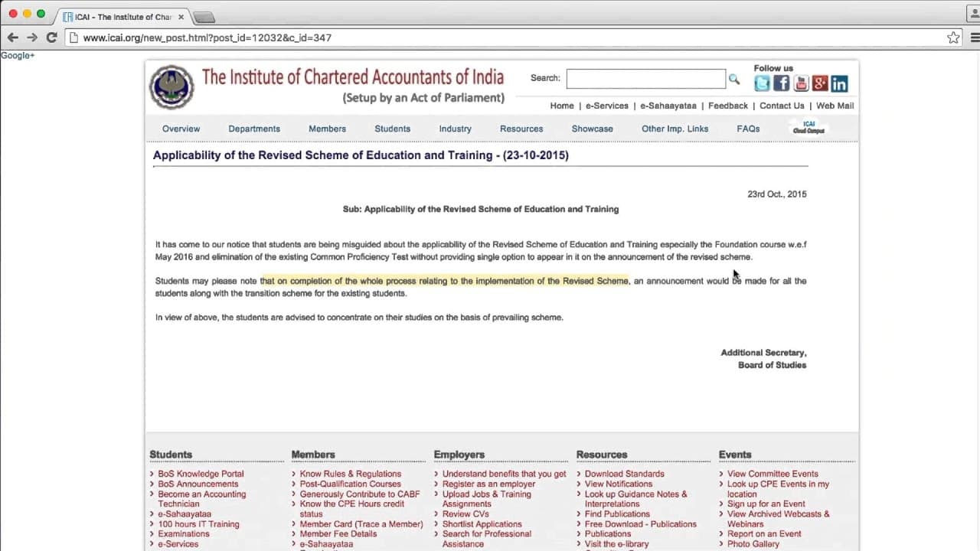Open the Overview menu
The width and height of the screenshot is (980, 551).
coord(181,129)
